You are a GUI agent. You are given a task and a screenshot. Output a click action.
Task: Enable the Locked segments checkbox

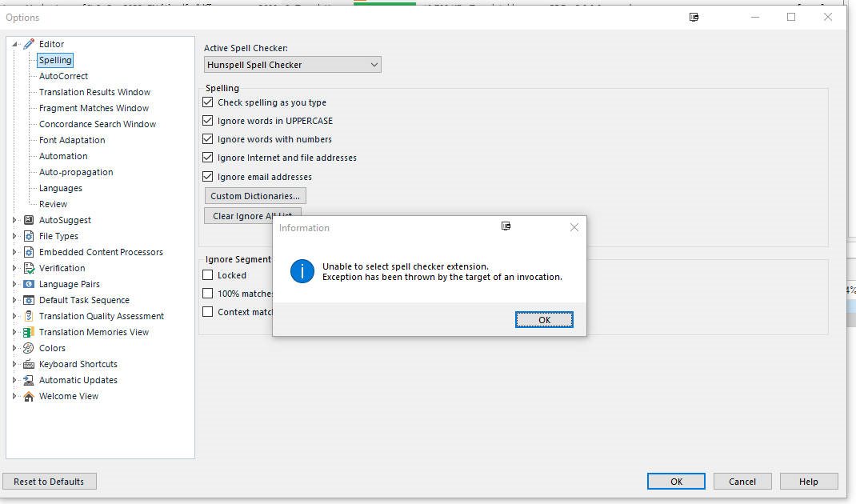click(207, 275)
